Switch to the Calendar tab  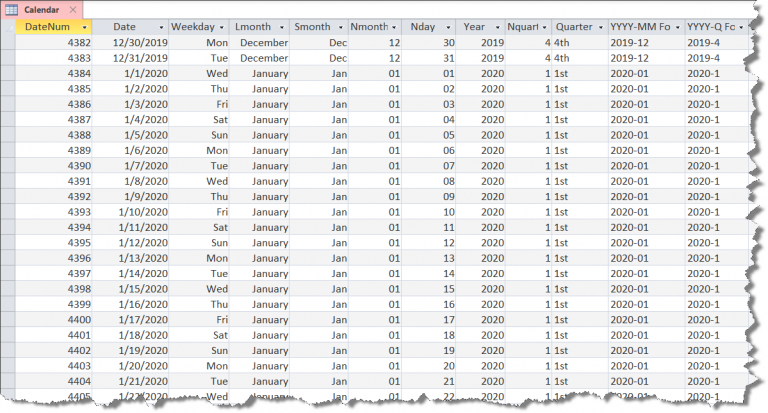[42, 8]
